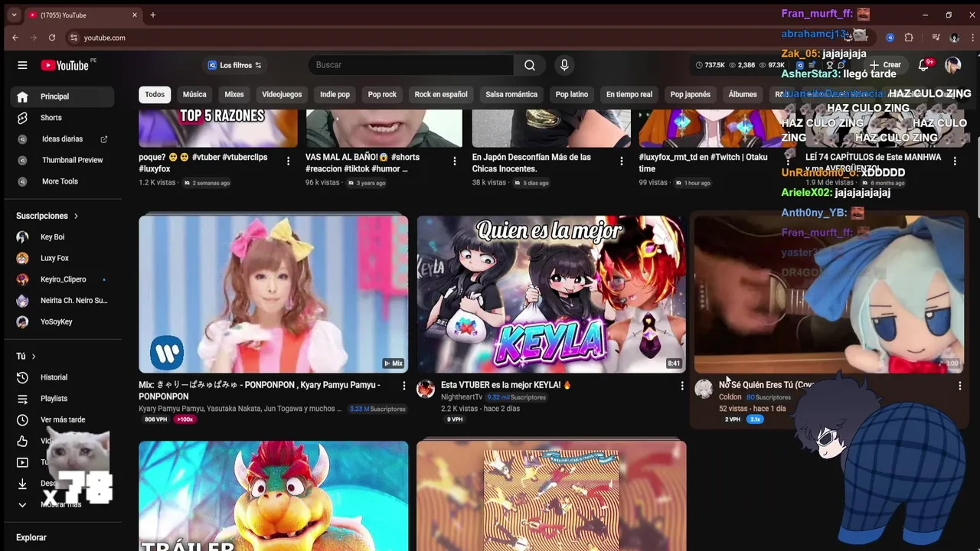Open options for 'No Sé Quién Eres Tú'
Image resolution: width=980 pixels, height=551 pixels.
coord(960,386)
